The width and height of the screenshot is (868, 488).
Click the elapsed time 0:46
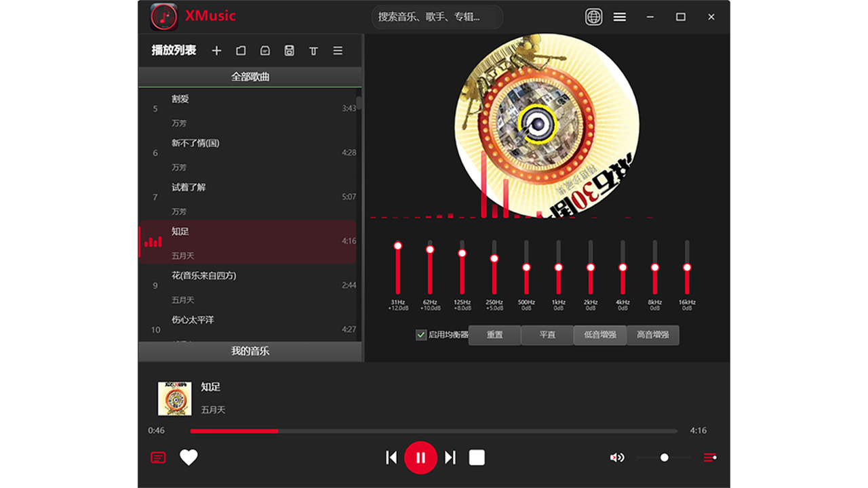(157, 430)
